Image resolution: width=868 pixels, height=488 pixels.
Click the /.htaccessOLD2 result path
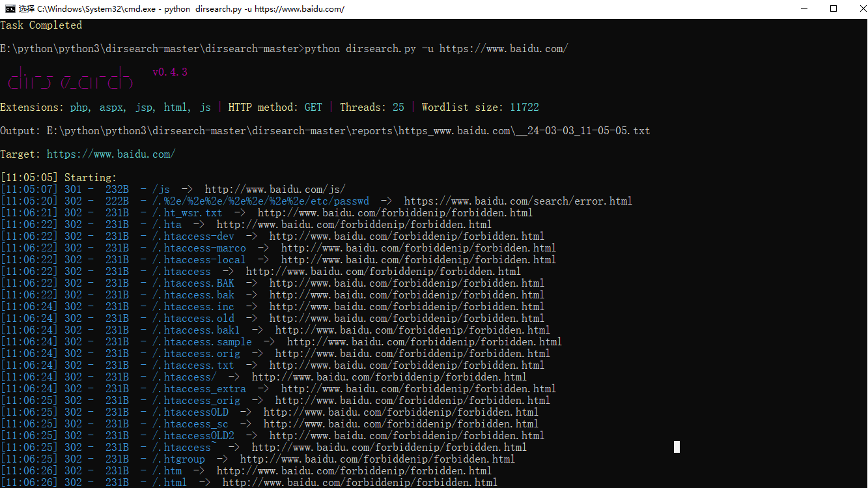193,436
